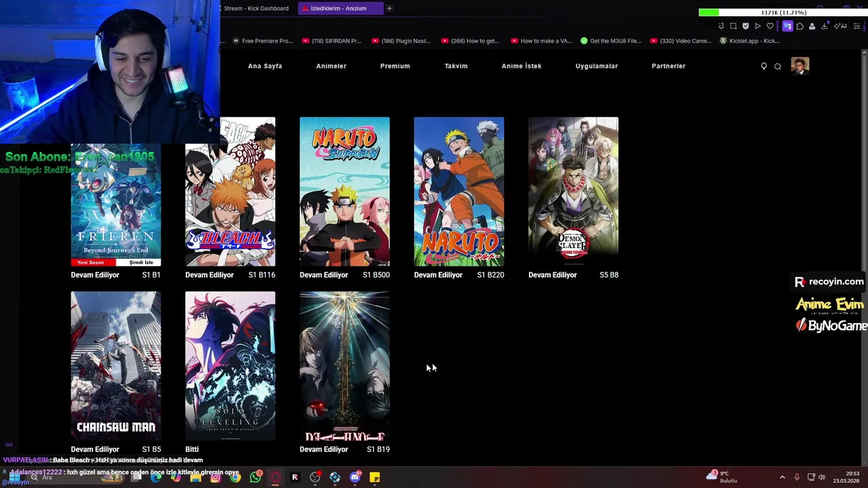868x488 pixels.
Task: Open Frieren Beyond Journey's End poster
Action: (116, 205)
